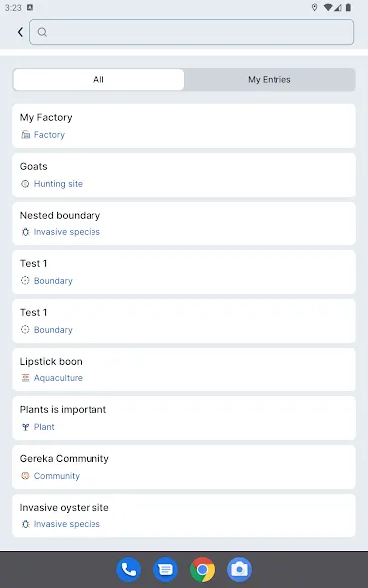This screenshot has height=588, width=368.
Task: Switch to the My Entries tab
Action: tap(270, 79)
